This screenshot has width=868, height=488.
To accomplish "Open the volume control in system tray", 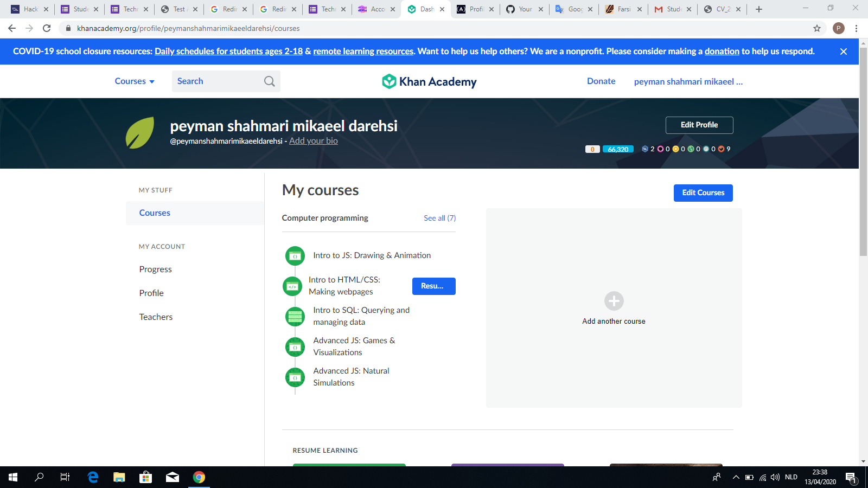I will (775, 477).
